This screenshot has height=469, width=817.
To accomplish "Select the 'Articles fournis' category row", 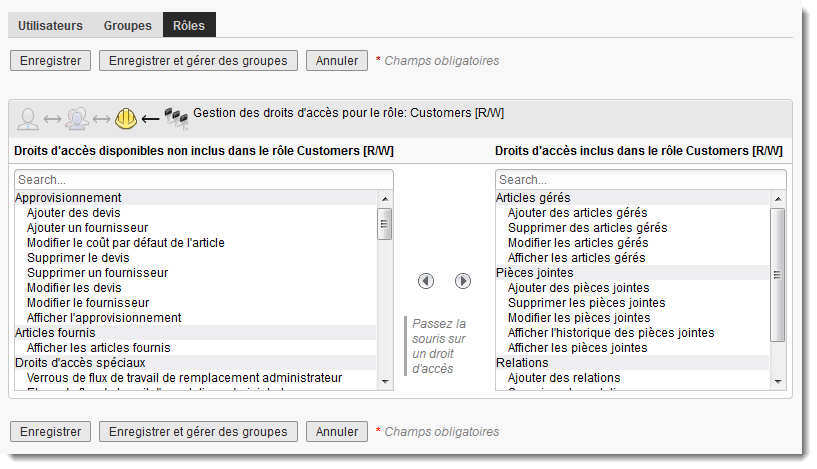I will pos(195,332).
